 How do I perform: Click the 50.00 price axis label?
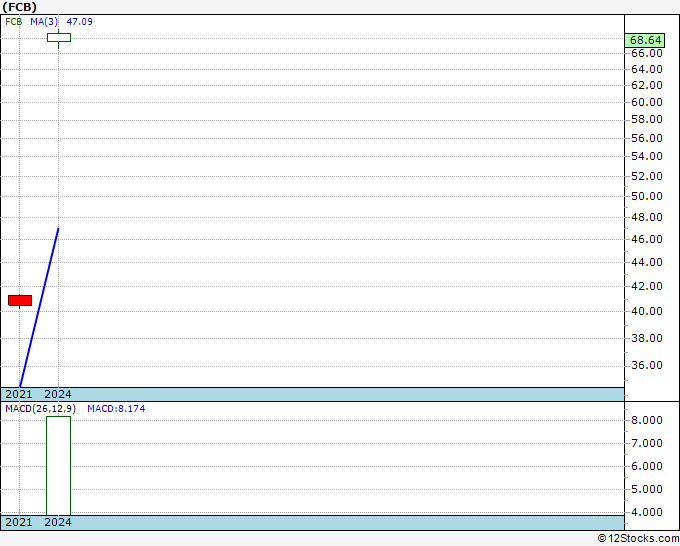pos(647,196)
